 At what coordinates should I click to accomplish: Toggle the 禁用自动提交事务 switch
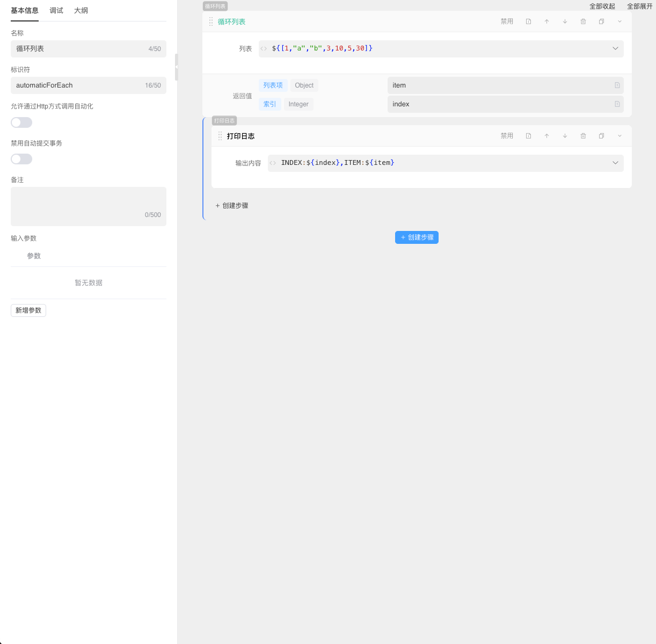(x=21, y=159)
